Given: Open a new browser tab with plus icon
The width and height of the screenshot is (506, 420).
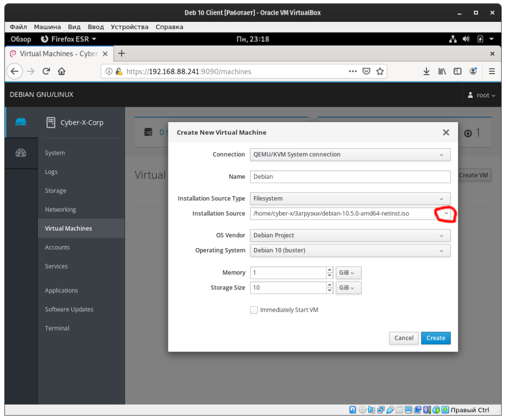Looking at the screenshot, I should click(122, 53).
